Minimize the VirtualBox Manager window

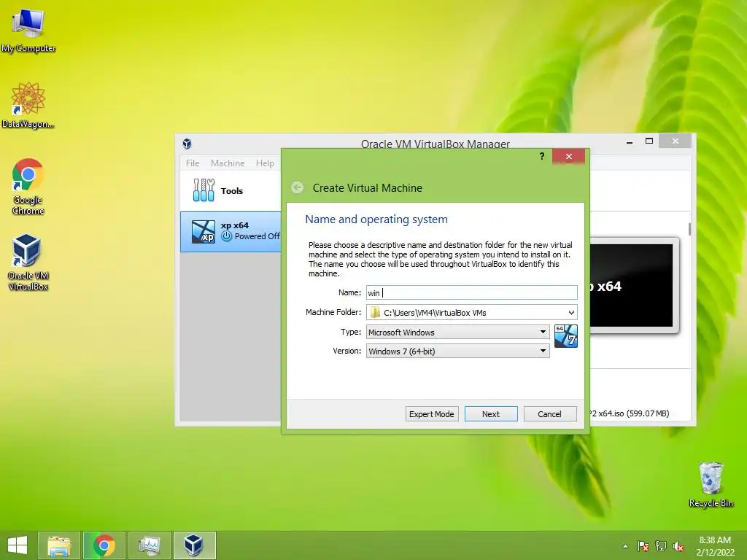click(x=630, y=141)
